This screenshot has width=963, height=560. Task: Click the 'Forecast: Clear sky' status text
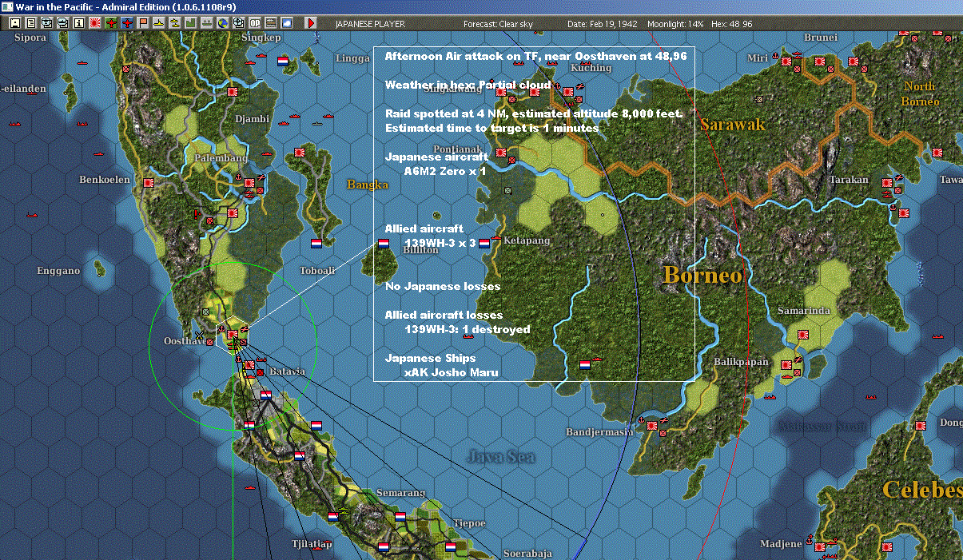coord(496,24)
